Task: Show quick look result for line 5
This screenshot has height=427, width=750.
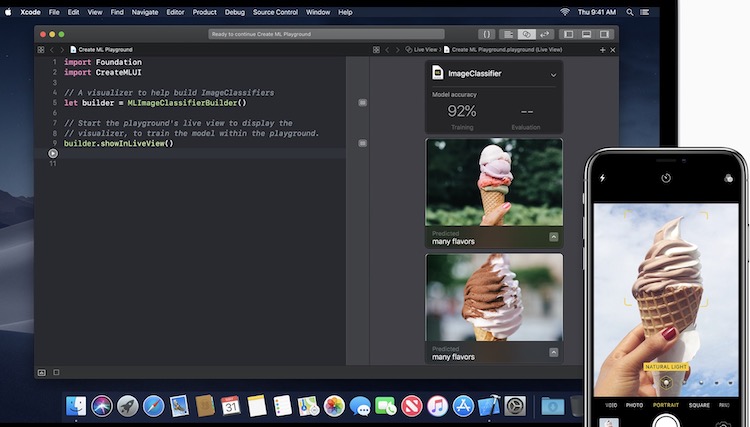Action: point(363,103)
